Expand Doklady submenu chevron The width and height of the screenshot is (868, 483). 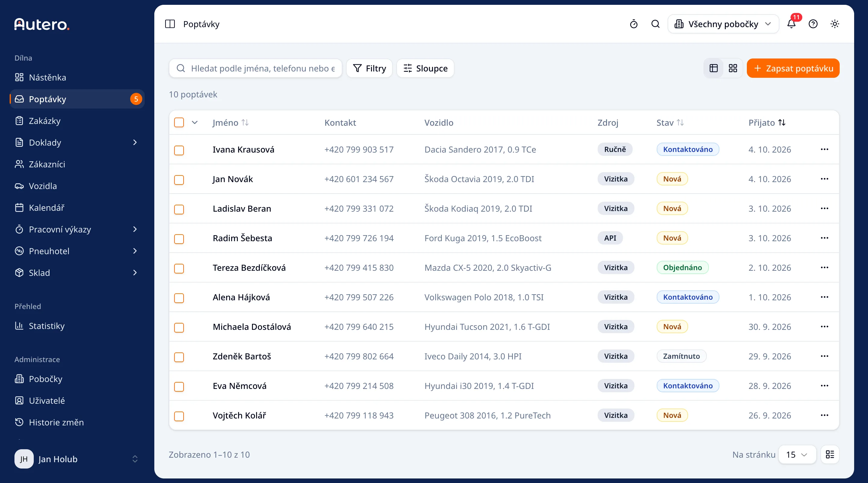(x=135, y=143)
